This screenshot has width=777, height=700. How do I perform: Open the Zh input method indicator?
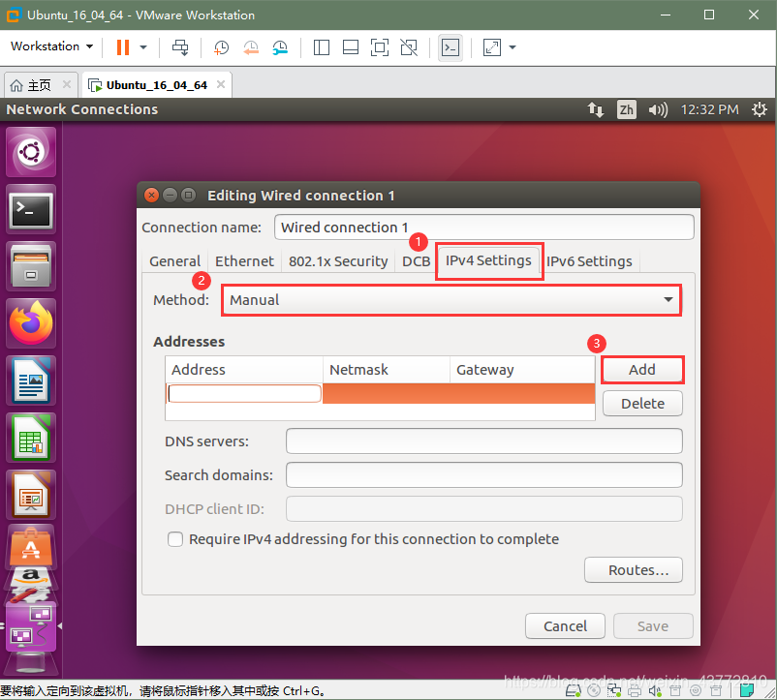point(626,109)
